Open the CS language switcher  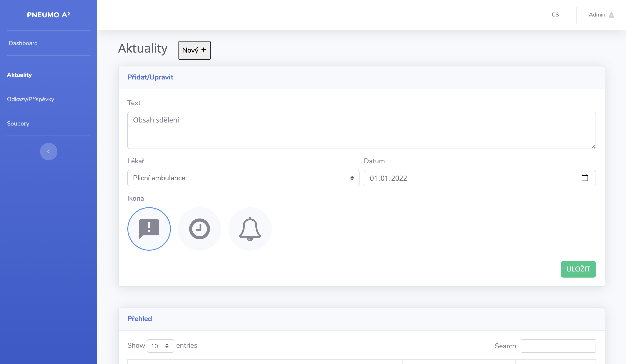[555, 15]
